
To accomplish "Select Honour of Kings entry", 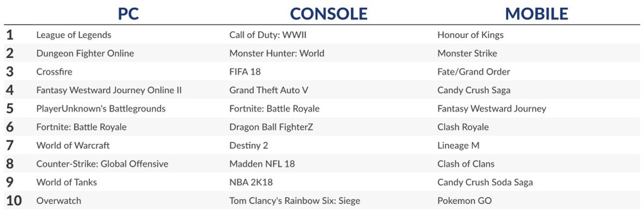I will 470,35.
